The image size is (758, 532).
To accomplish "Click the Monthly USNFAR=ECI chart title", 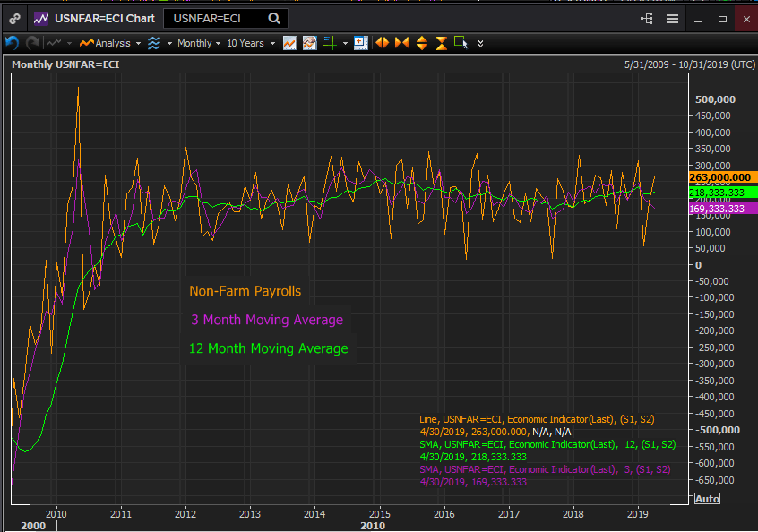I will coord(65,64).
